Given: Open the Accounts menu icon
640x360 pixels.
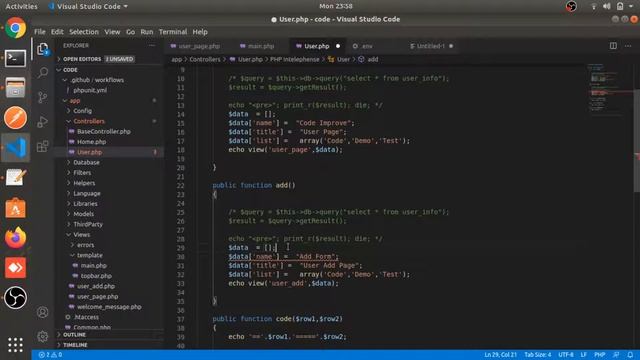Looking at the screenshot, I should [43, 312].
